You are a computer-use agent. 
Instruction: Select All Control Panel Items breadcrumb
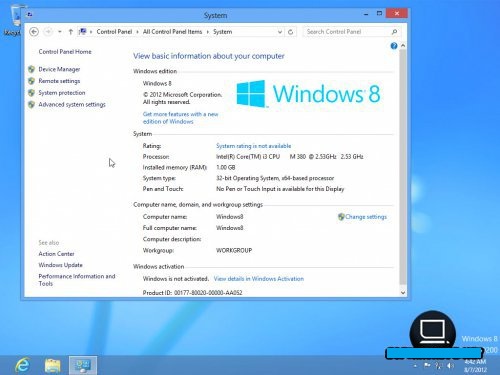click(172, 32)
